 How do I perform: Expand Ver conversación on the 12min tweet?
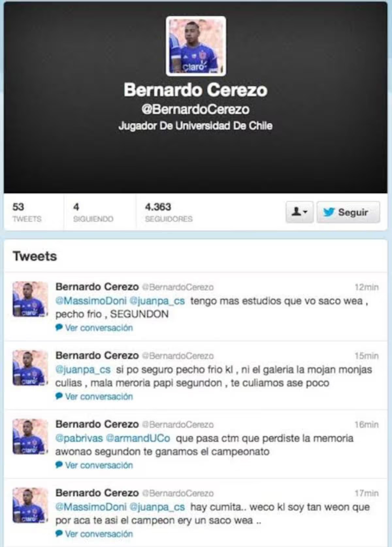pos(94,327)
